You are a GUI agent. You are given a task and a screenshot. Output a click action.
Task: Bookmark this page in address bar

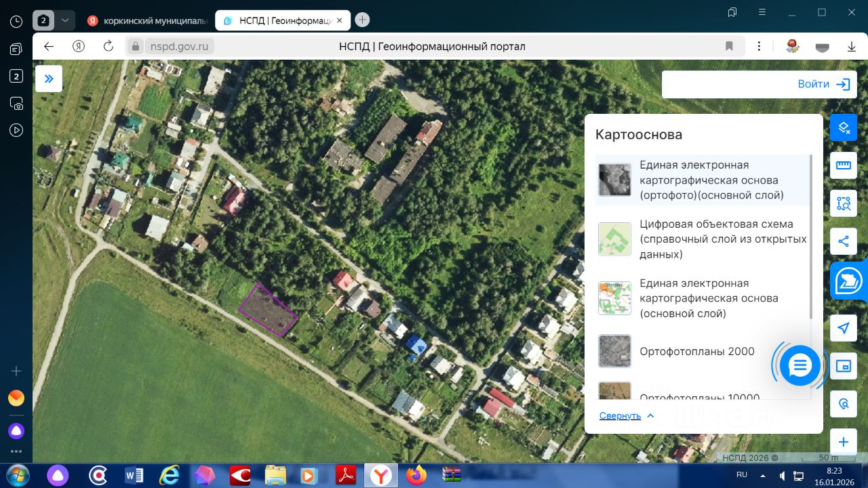point(729,46)
